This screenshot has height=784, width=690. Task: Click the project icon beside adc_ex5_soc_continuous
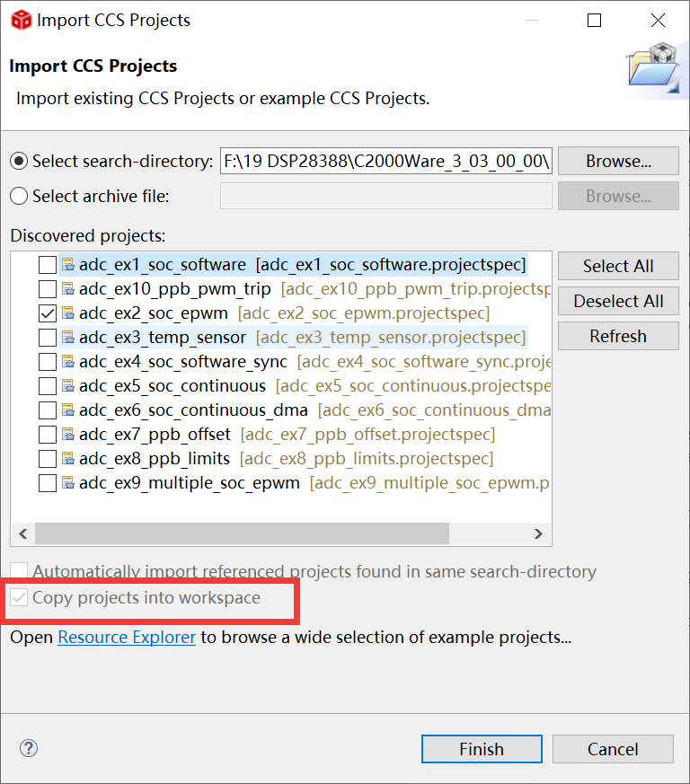(68, 386)
